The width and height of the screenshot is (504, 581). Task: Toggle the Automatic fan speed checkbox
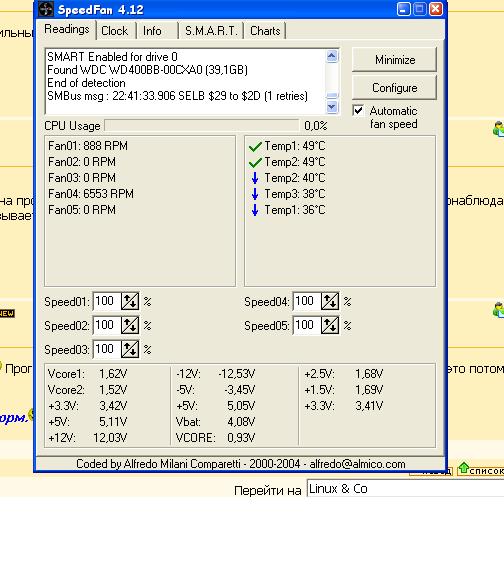pyautogui.click(x=358, y=110)
